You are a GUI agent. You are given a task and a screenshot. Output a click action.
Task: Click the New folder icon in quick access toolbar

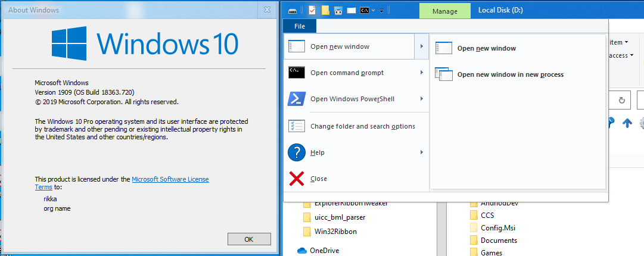tap(325, 10)
